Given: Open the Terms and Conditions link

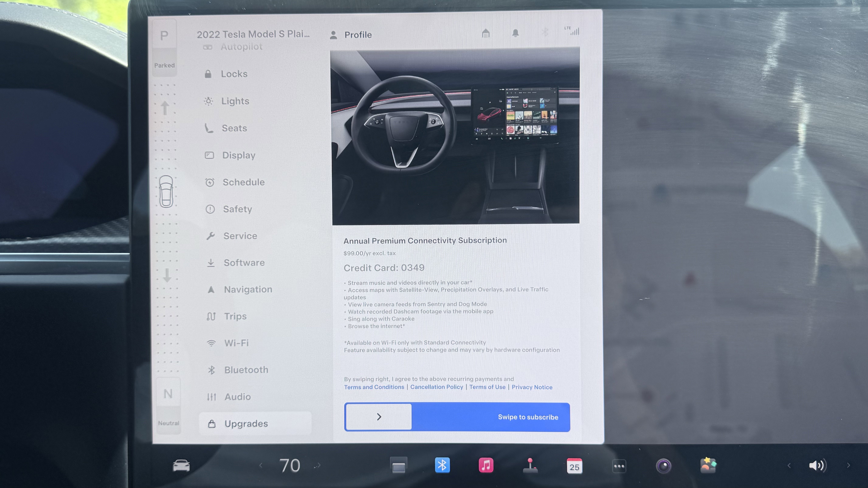Looking at the screenshot, I should [374, 387].
